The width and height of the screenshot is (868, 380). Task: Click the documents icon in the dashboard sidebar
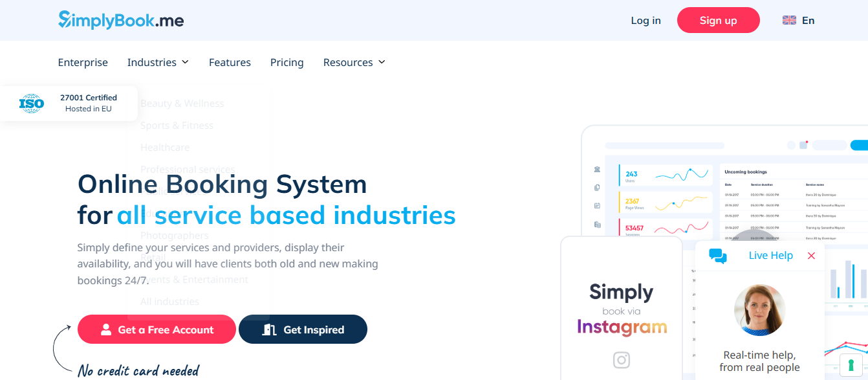click(x=597, y=186)
